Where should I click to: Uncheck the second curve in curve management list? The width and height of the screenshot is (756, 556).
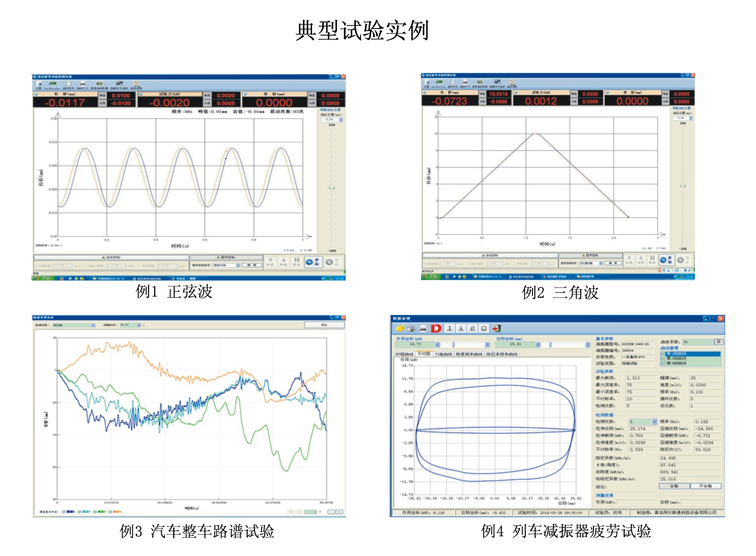coord(662,358)
